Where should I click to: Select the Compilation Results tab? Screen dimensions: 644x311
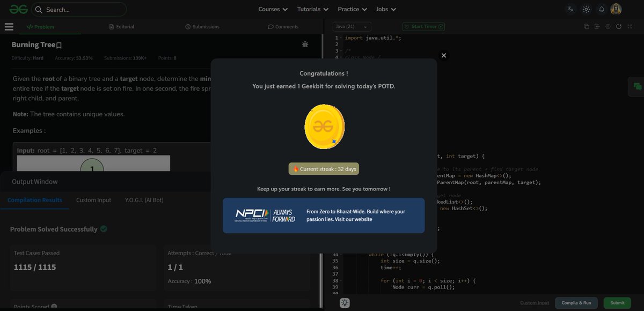(x=35, y=200)
